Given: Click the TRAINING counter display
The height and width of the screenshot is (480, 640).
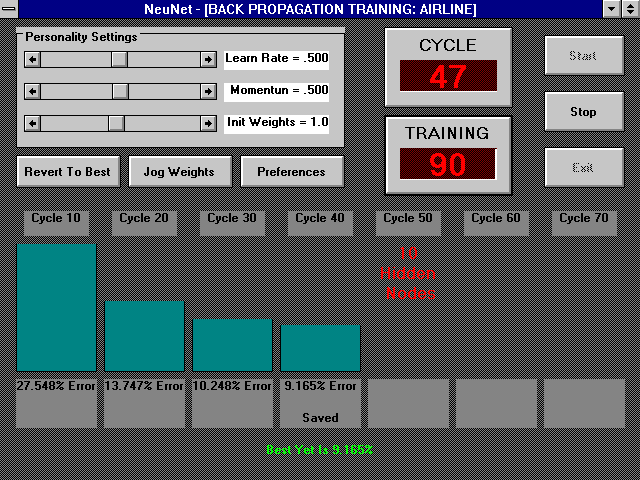Looking at the screenshot, I should [x=448, y=164].
